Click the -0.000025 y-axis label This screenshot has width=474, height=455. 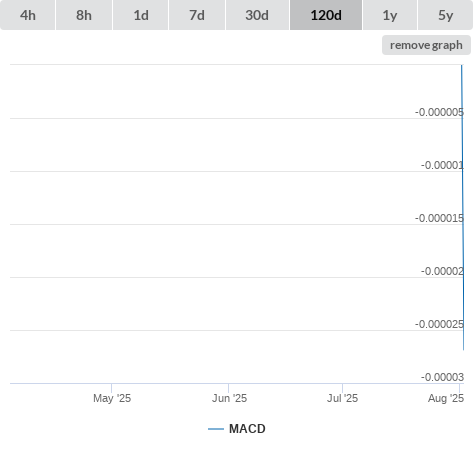point(439,324)
